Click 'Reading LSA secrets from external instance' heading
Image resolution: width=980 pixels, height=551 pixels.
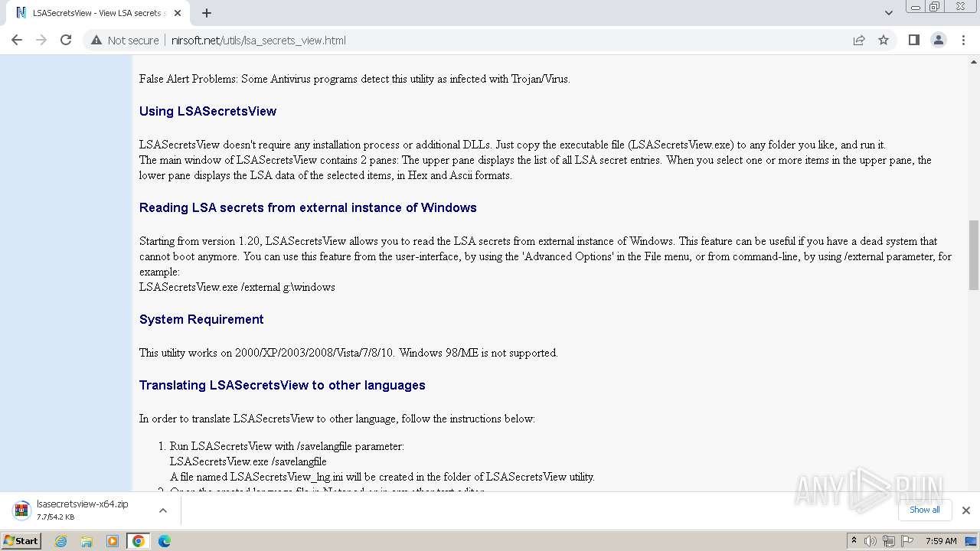pyautogui.click(x=308, y=207)
